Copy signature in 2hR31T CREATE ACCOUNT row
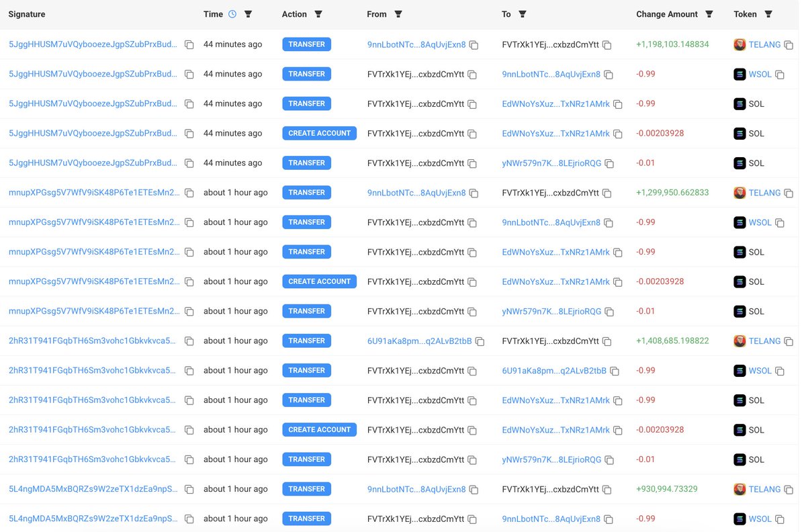Image resolution: width=806 pixels, height=532 pixels. coord(189,430)
